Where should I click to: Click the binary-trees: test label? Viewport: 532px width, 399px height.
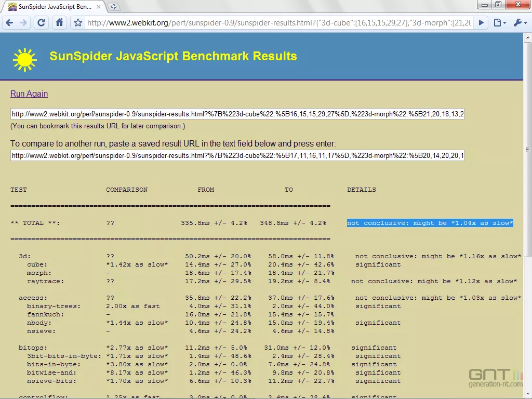(54, 306)
